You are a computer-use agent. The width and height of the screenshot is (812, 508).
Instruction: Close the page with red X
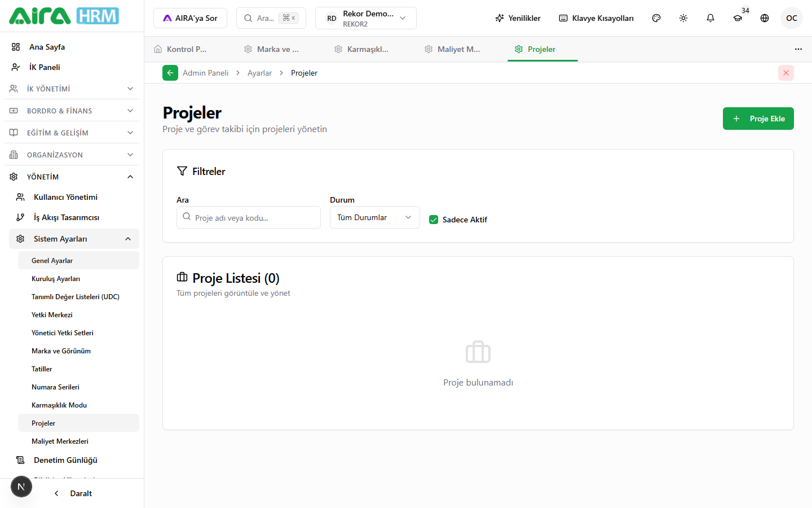786,73
